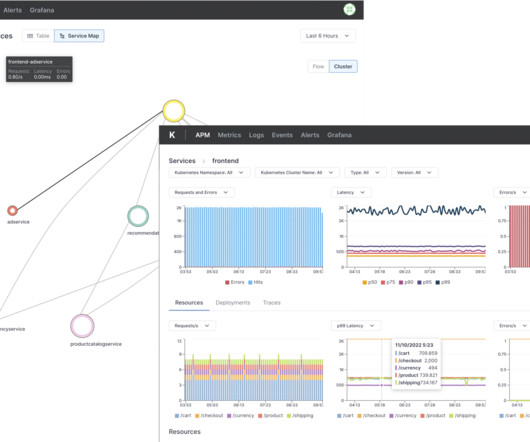Click the frontend breadcrumb
530x442 pixels.
225,161
